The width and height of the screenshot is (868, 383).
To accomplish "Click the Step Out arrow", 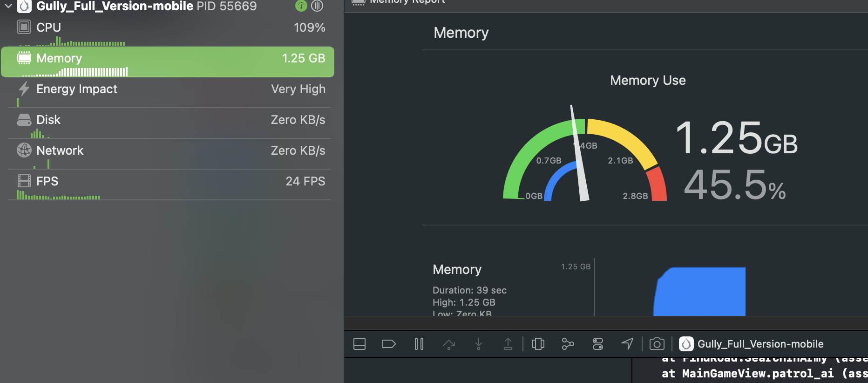I will coord(508,344).
